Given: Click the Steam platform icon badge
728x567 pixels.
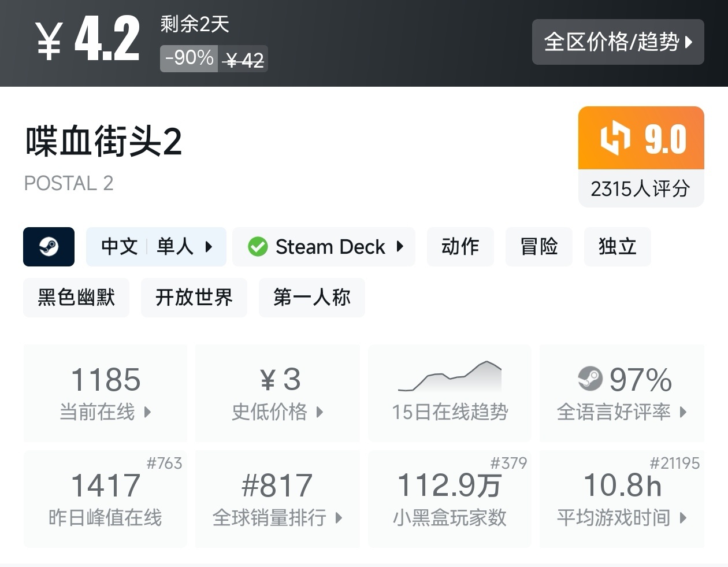Looking at the screenshot, I should (x=49, y=247).
